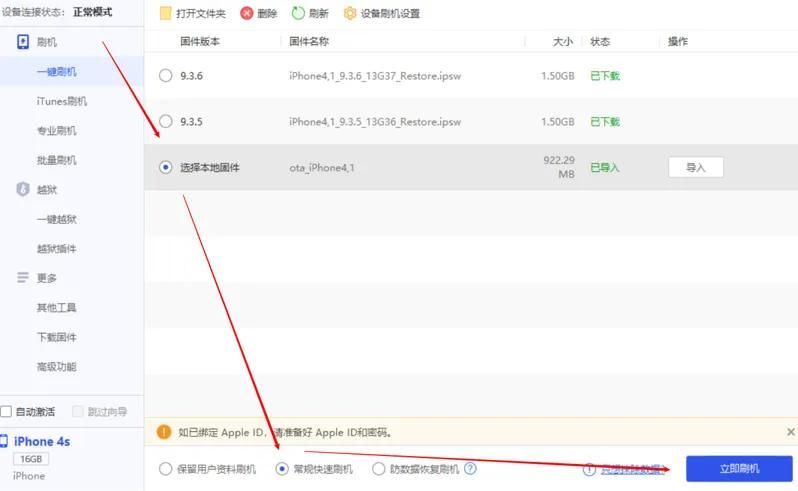This screenshot has height=491, width=798.
Task: Open 一键越狱 in the sidebar
Action: (x=56, y=219)
